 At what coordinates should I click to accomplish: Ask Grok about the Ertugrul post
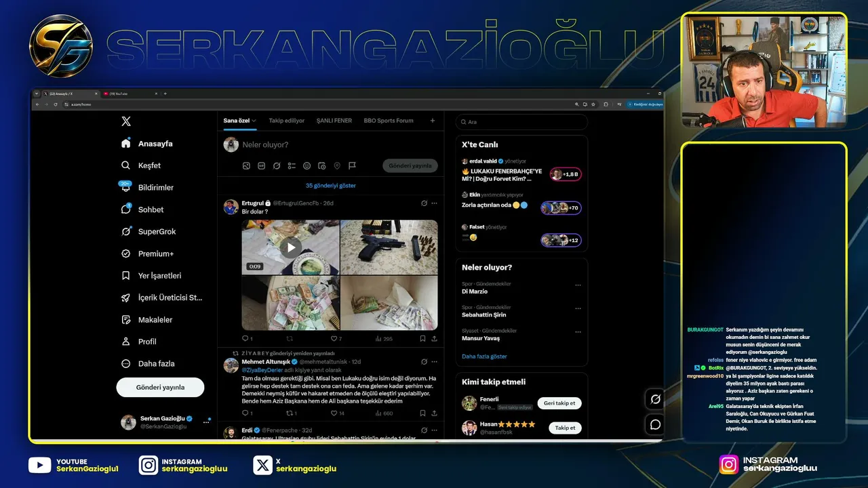click(424, 203)
